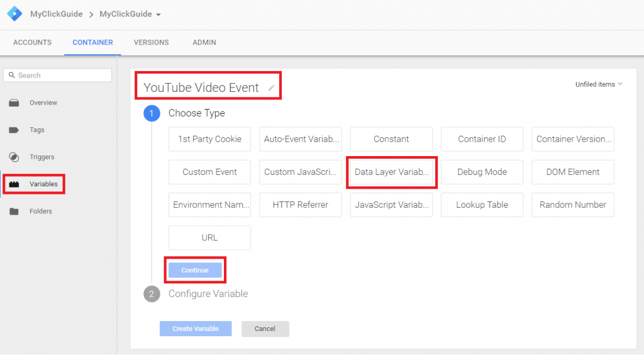Click the Tags label icon

[x=14, y=130]
